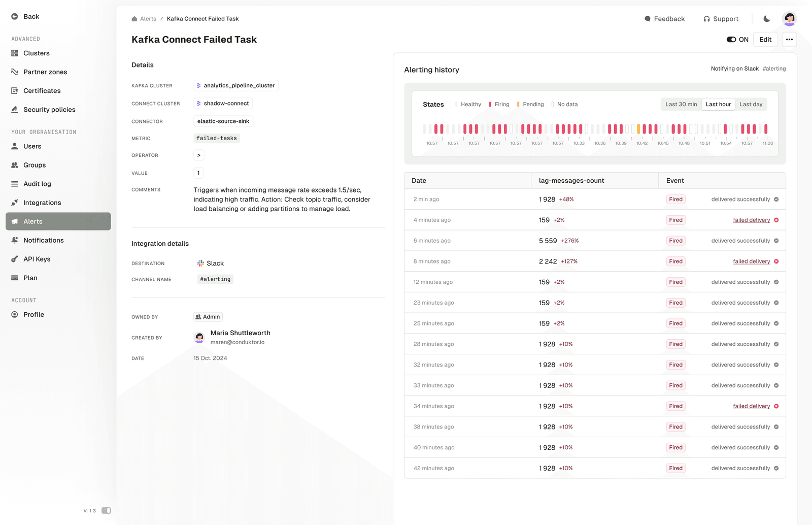
Task: Select Partner zones in the sidebar
Action: pos(45,72)
